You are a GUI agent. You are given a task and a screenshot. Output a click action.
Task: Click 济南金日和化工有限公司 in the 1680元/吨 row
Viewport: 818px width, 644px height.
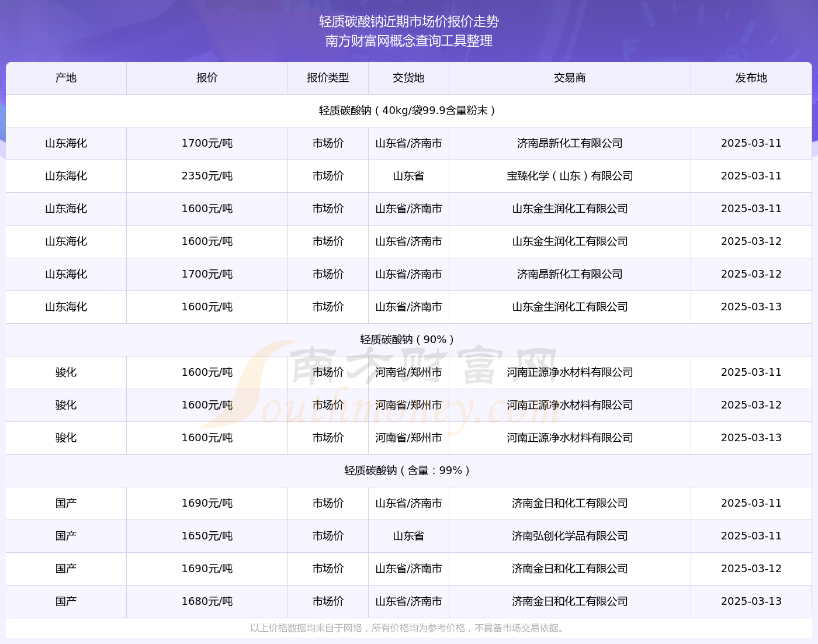[570, 601]
